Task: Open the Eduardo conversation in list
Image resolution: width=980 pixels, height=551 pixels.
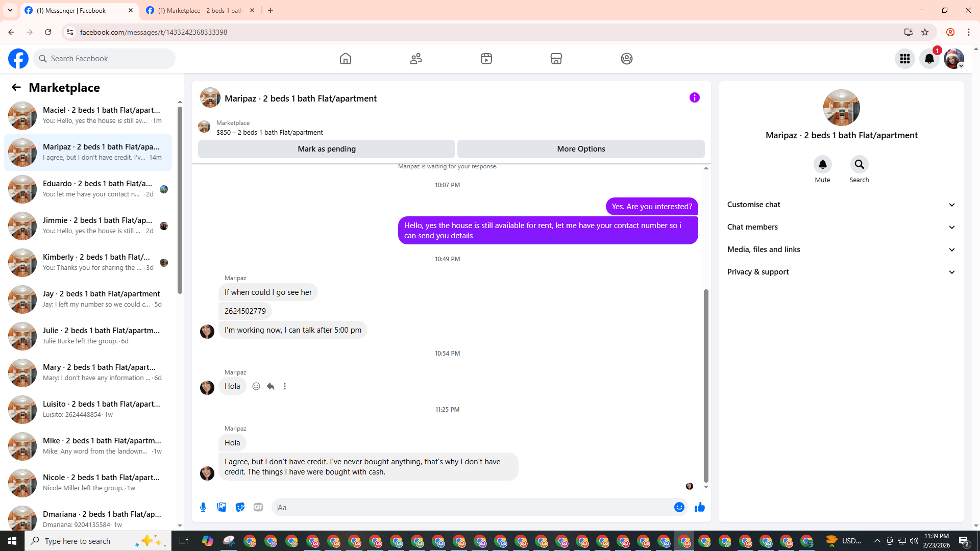Action: click(88, 189)
